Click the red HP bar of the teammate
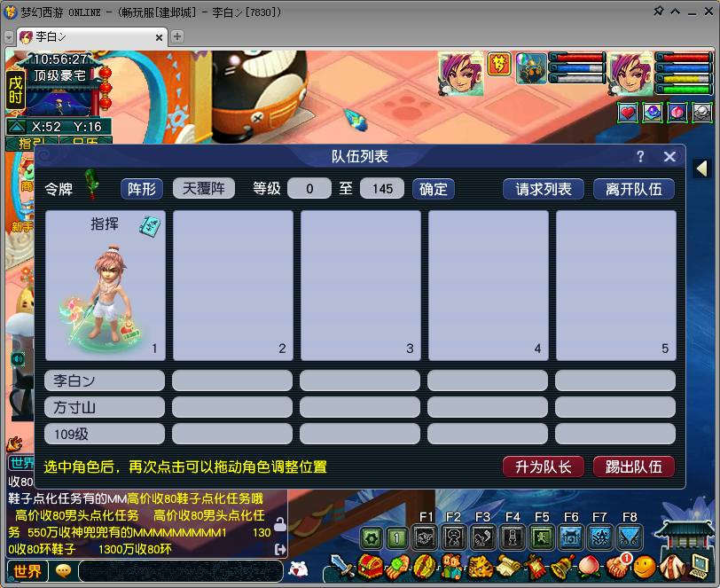 click(x=576, y=59)
